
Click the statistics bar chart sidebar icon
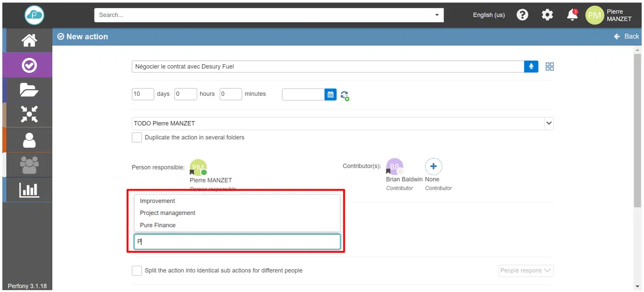(29, 190)
